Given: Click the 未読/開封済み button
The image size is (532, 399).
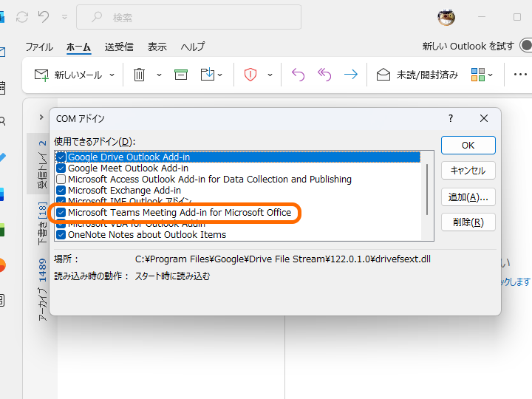Looking at the screenshot, I should pos(417,75).
